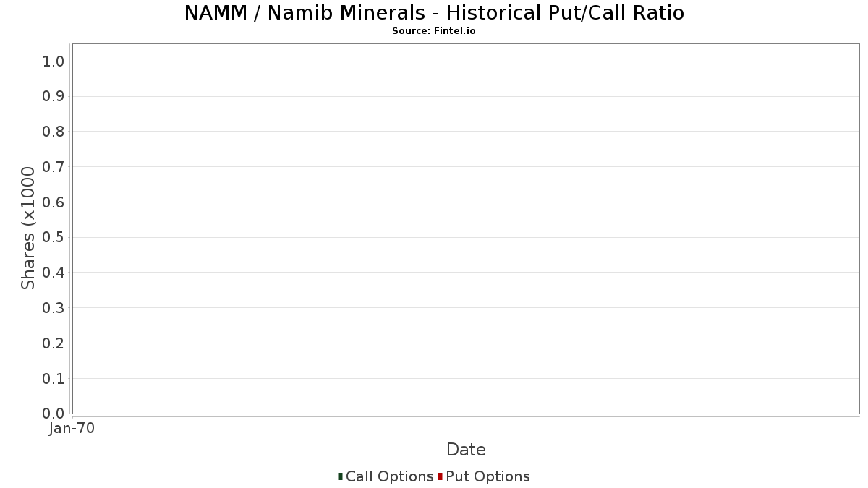Screen dimensions: 868x488
Task: Select the 0.8 y-axis tick label
Action: point(54,132)
